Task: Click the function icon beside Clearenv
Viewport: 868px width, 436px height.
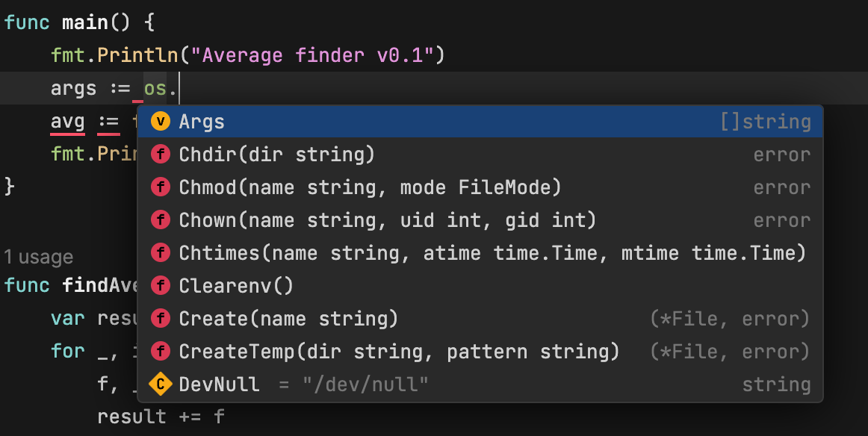Action: click(161, 286)
